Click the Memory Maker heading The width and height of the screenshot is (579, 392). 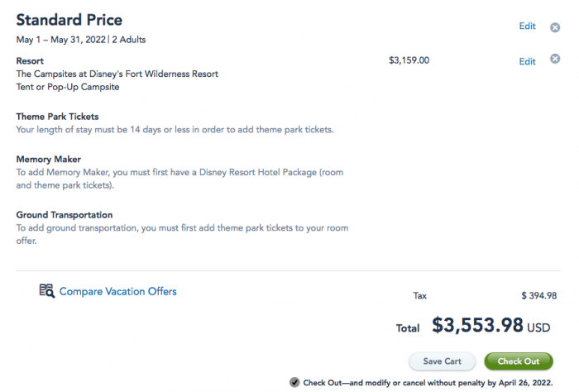(x=48, y=160)
